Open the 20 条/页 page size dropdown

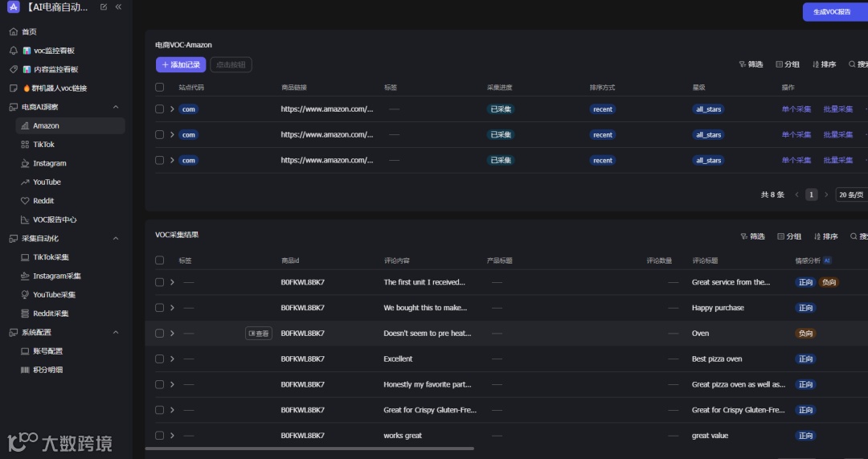tap(851, 195)
